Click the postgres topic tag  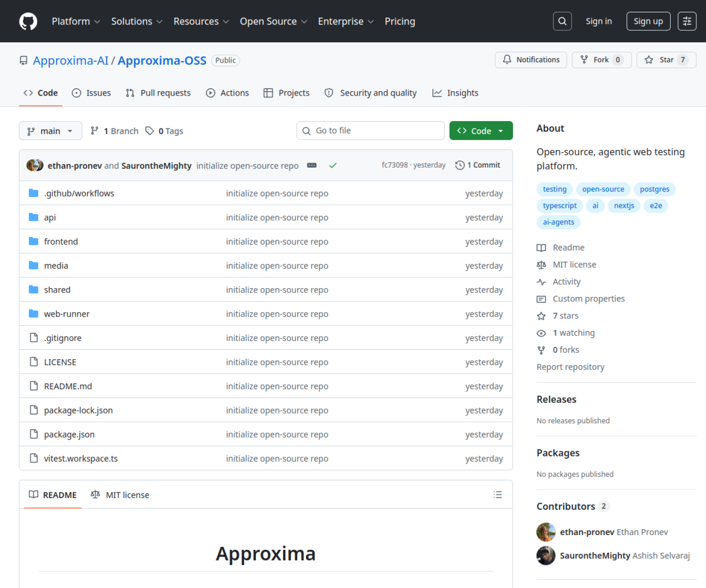click(655, 189)
